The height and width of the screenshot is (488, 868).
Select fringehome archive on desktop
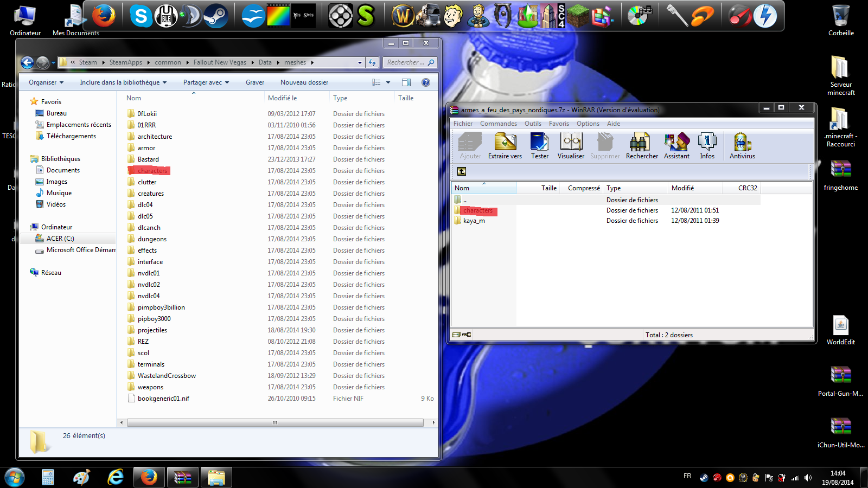click(x=841, y=175)
